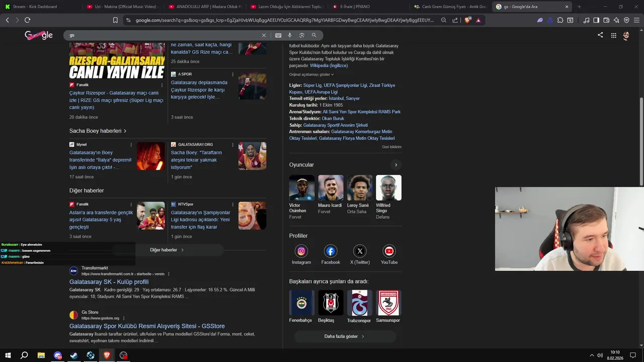Open Galatasaray Instagram profile icon
Screen dimensions: 644x362
click(x=301, y=251)
